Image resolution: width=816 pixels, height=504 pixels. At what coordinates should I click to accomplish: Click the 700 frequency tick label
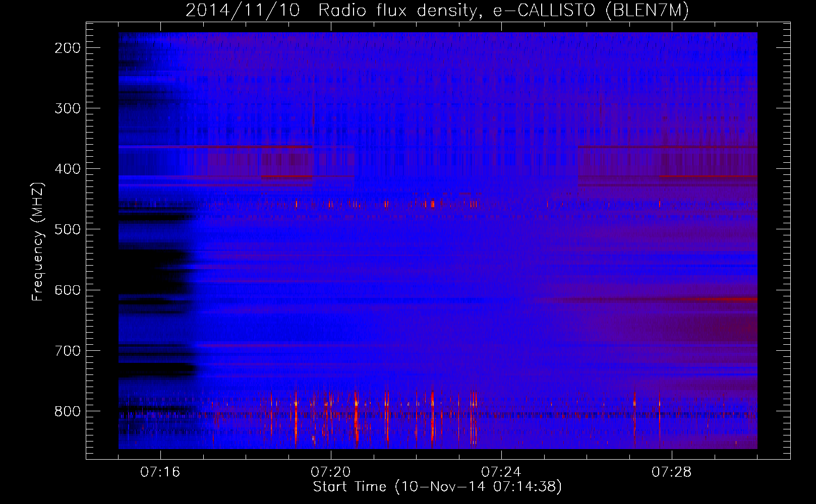click(67, 351)
